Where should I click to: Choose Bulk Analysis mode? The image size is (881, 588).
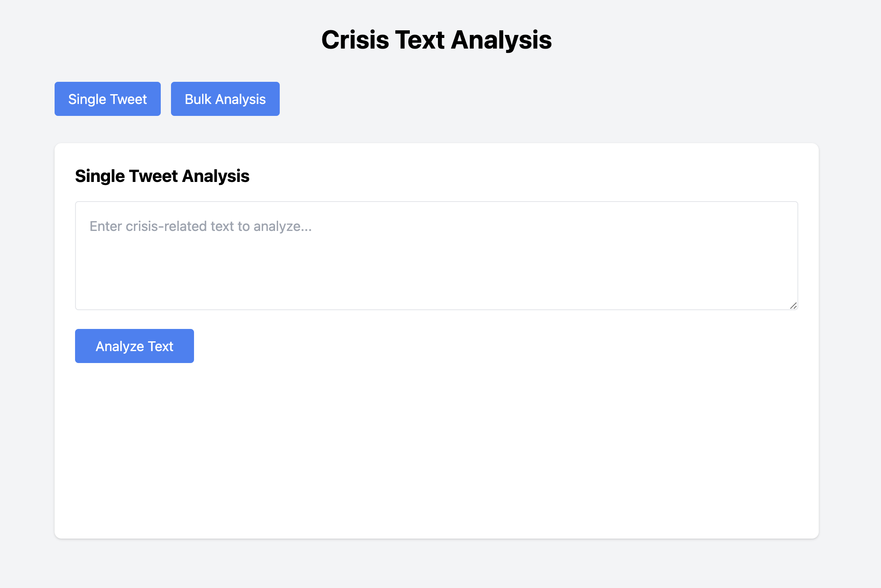coord(225,99)
